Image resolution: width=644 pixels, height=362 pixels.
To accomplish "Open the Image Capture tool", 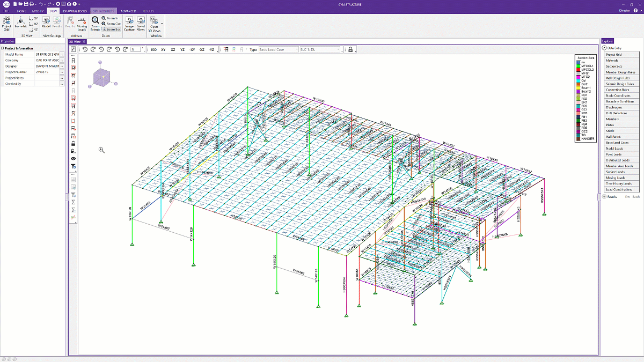I will [x=129, y=24].
